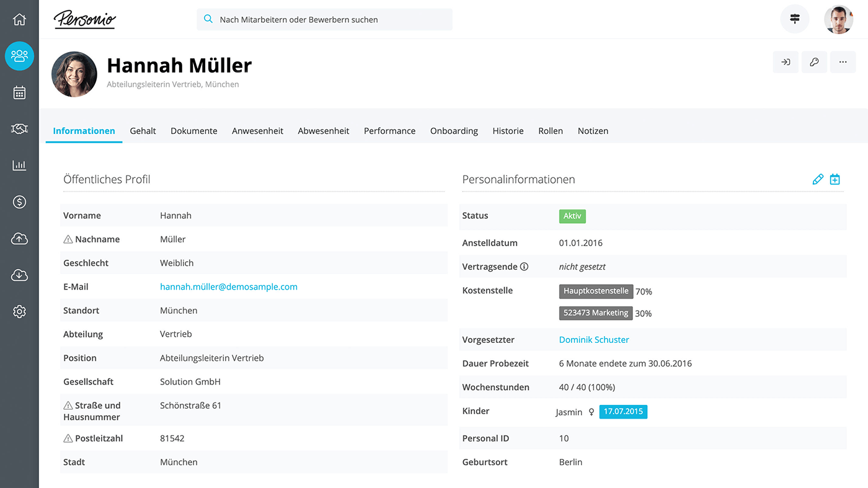Click the cloud download export icon
The width and height of the screenshot is (868, 488).
click(x=19, y=275)
